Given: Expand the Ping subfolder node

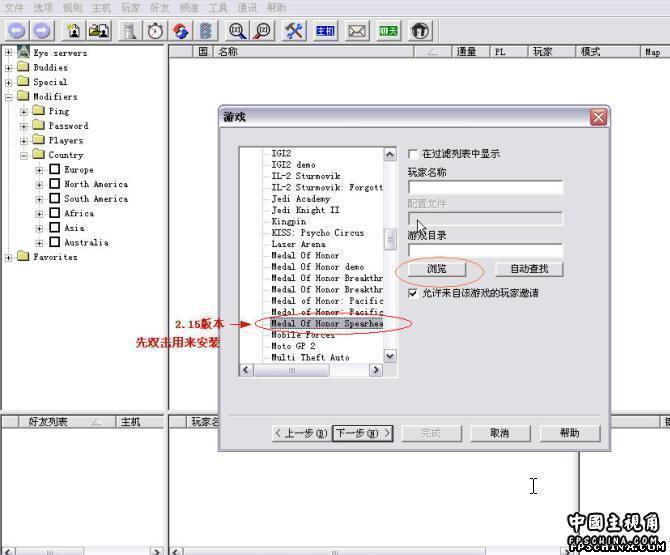Looking at the screenshot, I should [24, 112].
